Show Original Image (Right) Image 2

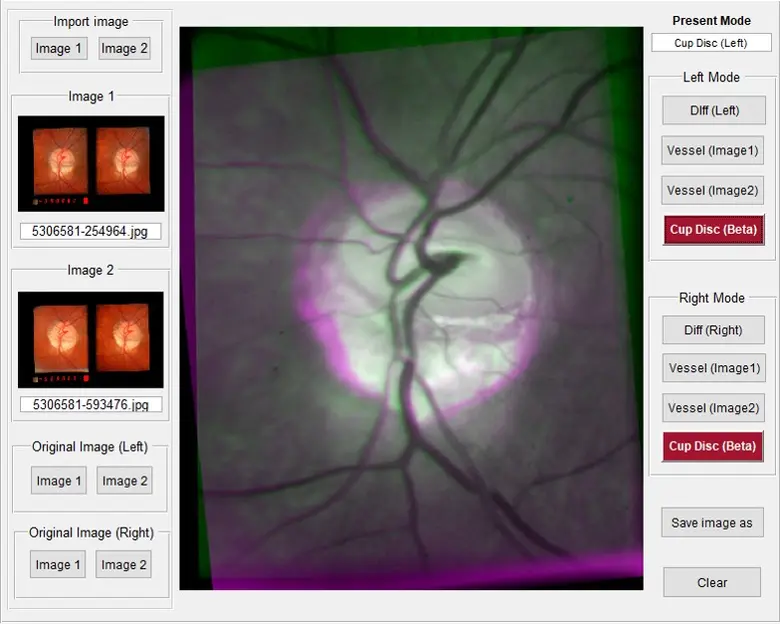pos(123,565)
